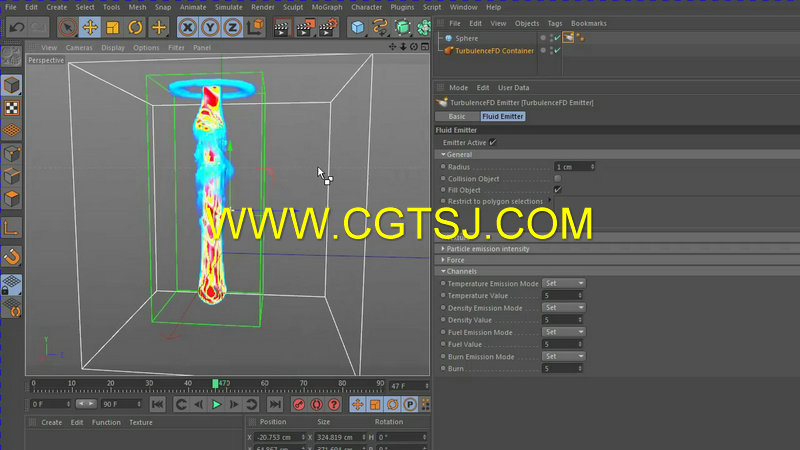Toggle TurbulenceFD Container enable checkmark
The width and height of the screenshot is (800, 450).
pyautogui.click(x=558, y=51)
